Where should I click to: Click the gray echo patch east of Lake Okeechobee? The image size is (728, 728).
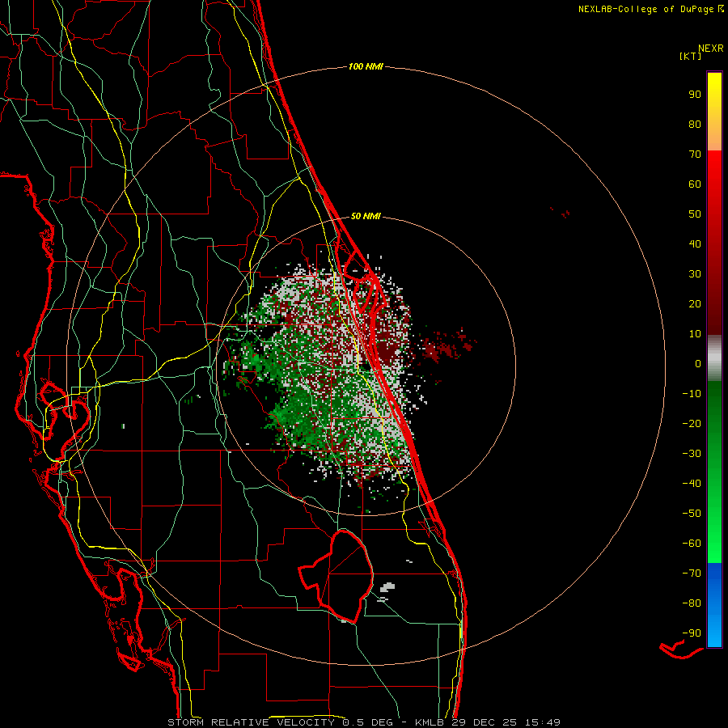point(387,588)
